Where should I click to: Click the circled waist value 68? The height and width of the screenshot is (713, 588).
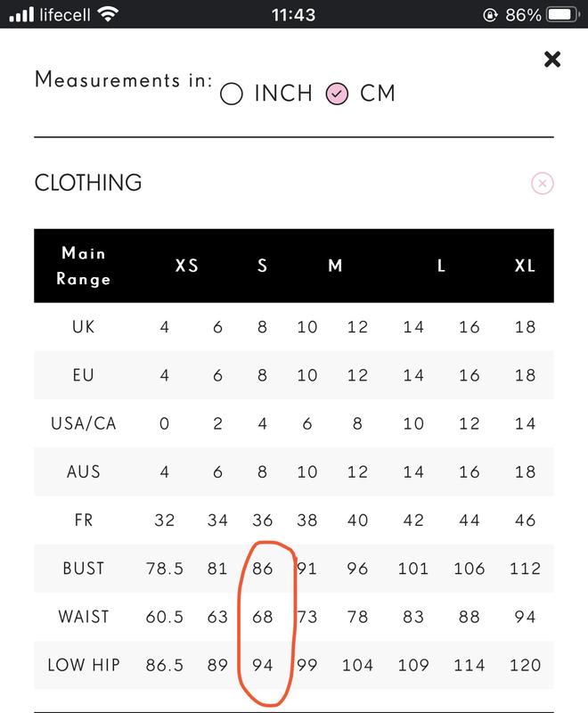[263, 617]
